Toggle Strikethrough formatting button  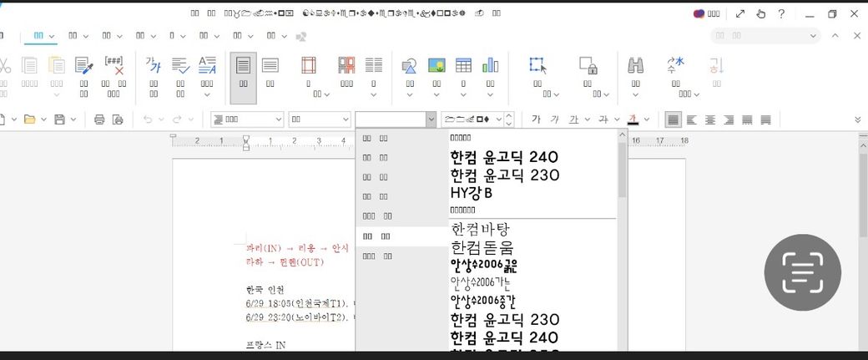coord(603,119)
